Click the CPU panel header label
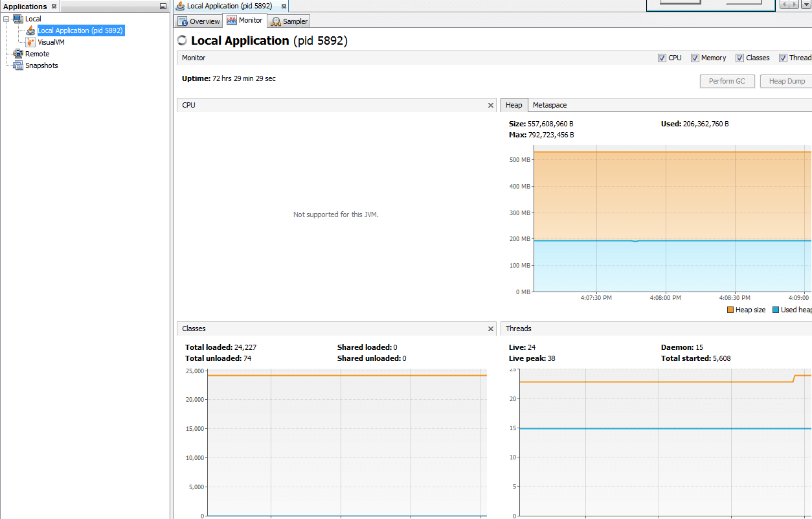812x519 pixels. pos(188,105)
